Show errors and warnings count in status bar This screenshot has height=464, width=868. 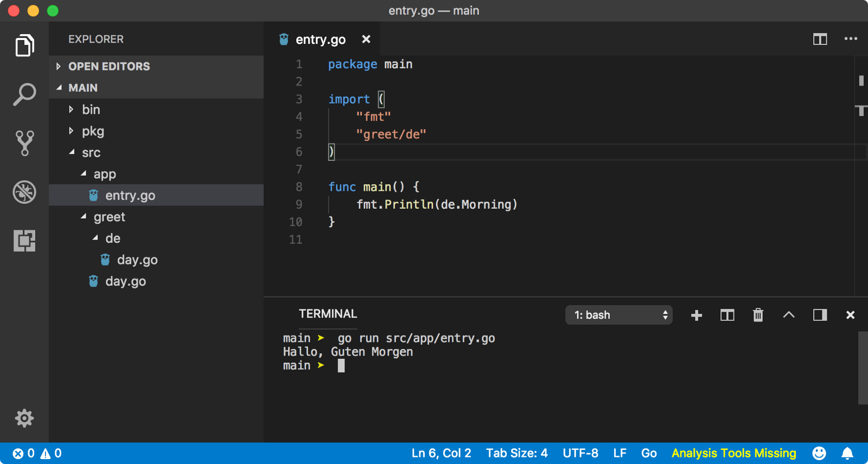click(37, 453)
